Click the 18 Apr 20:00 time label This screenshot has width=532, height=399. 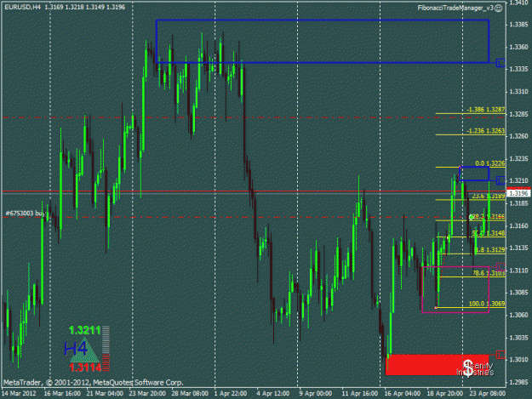(445, 393)
